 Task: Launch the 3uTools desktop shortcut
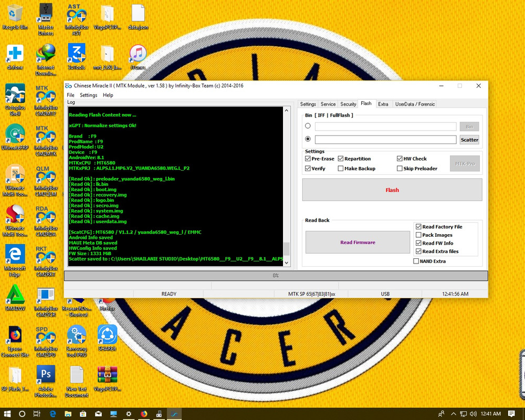point(76,57)
